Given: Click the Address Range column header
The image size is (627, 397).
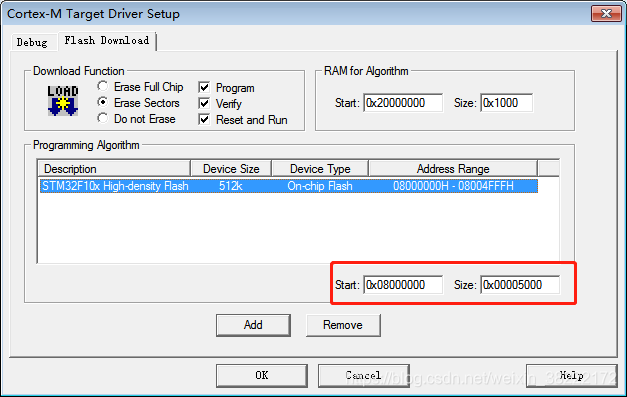Looking at the screenshot, I should click(x=453, y=169).
